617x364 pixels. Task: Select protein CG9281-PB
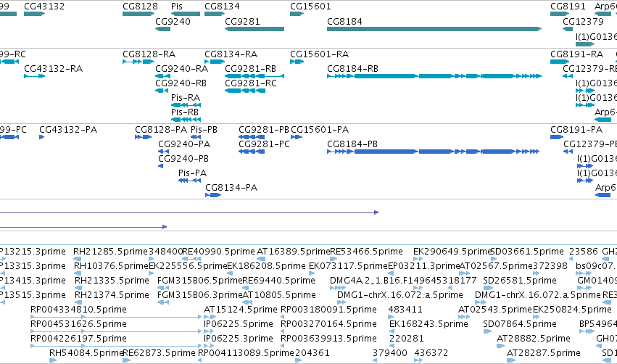click(x=252, y=137)
